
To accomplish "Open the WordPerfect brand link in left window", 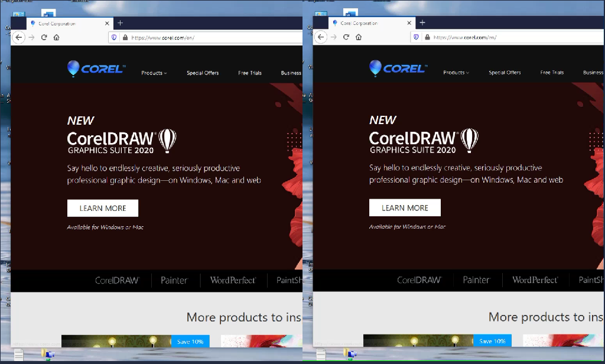I will tap(233, 280).
